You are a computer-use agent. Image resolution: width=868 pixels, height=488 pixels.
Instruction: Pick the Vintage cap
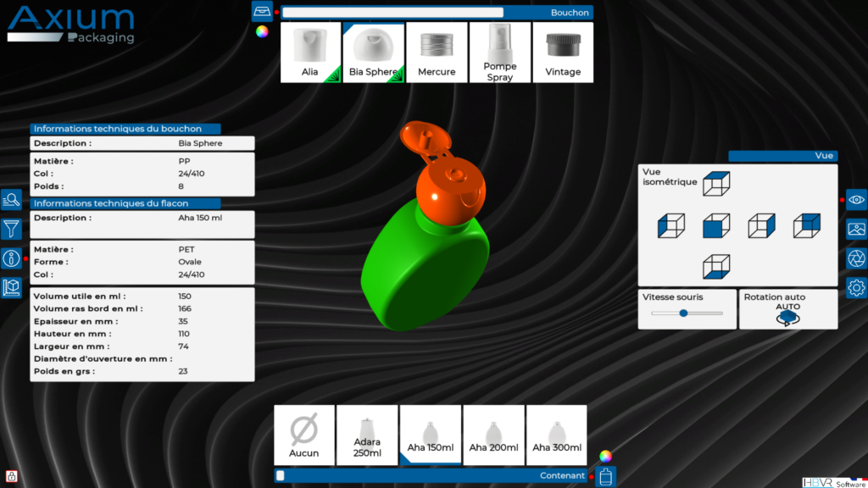pos(563,53)
